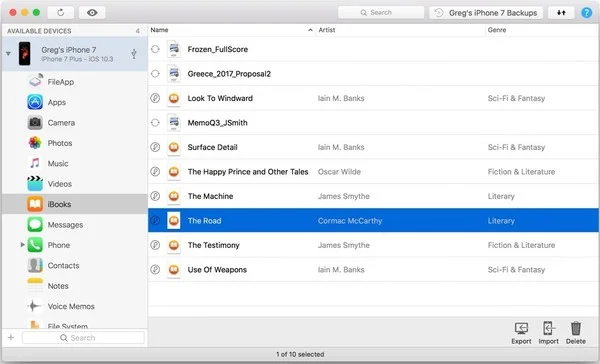Select the Use Of Weapons book
The width and height of the screenshot is (600, 364).
373,269
